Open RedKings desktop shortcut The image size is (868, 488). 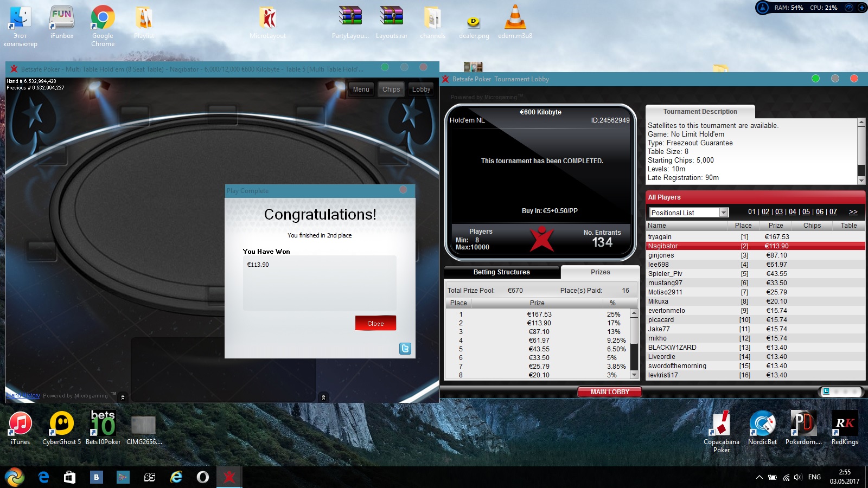pos(845,428)
